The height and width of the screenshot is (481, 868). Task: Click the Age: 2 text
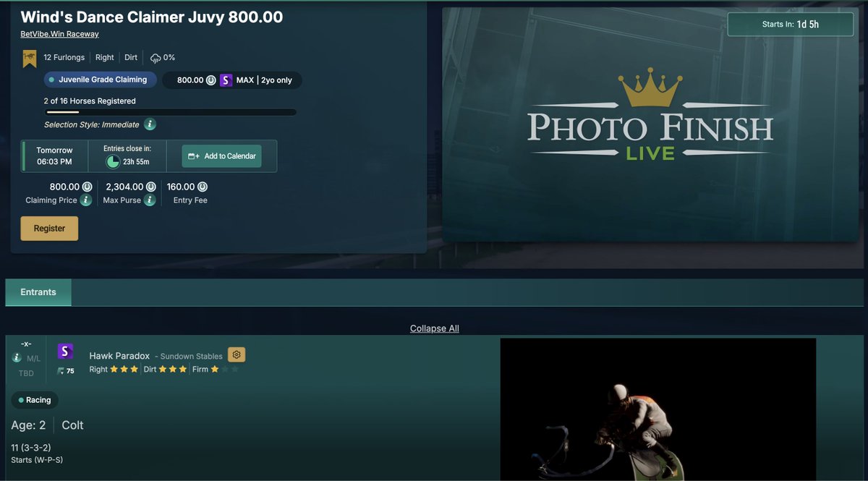pyautogui.click(x=28, y=425)
